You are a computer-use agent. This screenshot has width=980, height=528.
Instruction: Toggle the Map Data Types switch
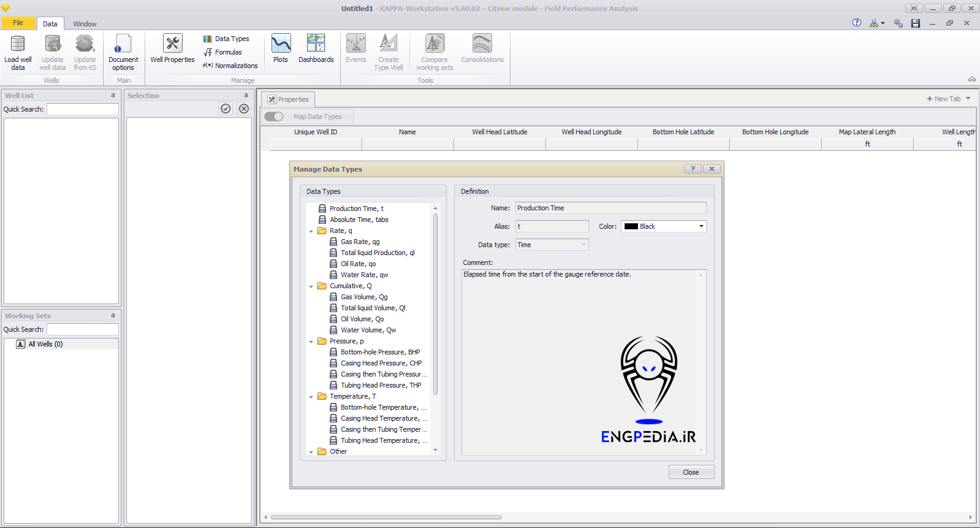[274, 117]
